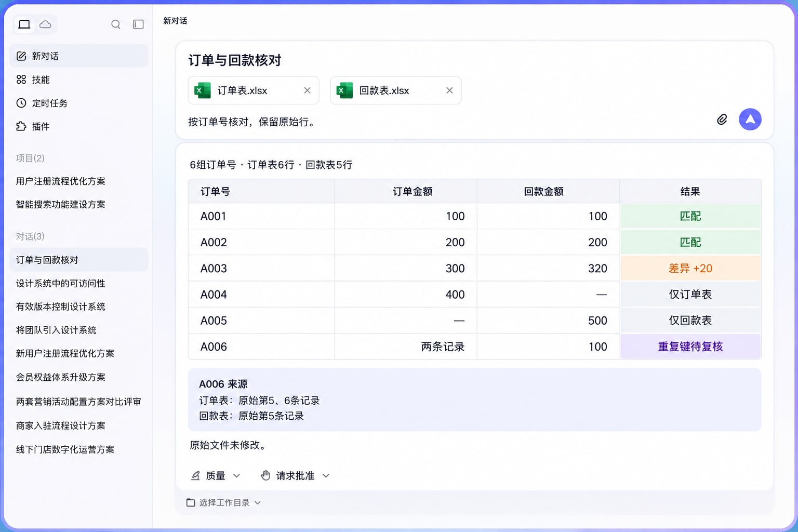The image size is (798, 532).
Task: Select conversation 两套营销活动配置方案对比评审
Action: click(x=78, y=402)
